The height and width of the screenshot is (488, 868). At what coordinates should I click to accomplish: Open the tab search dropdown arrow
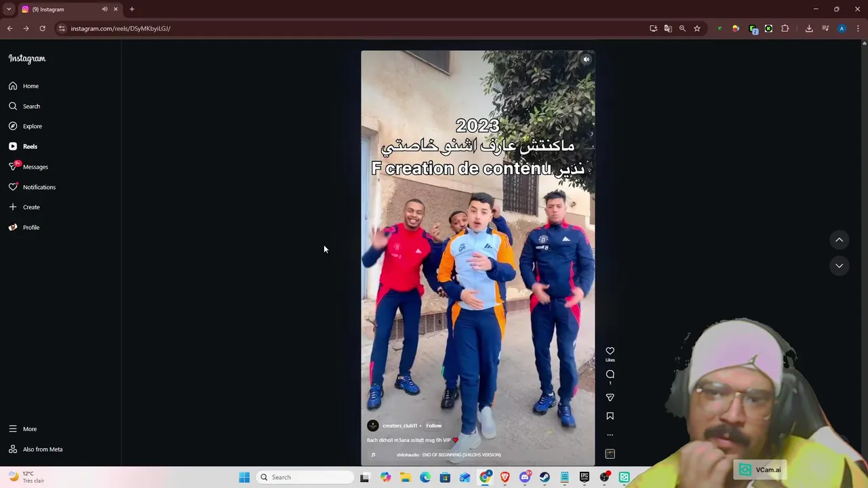pos(9,9)
